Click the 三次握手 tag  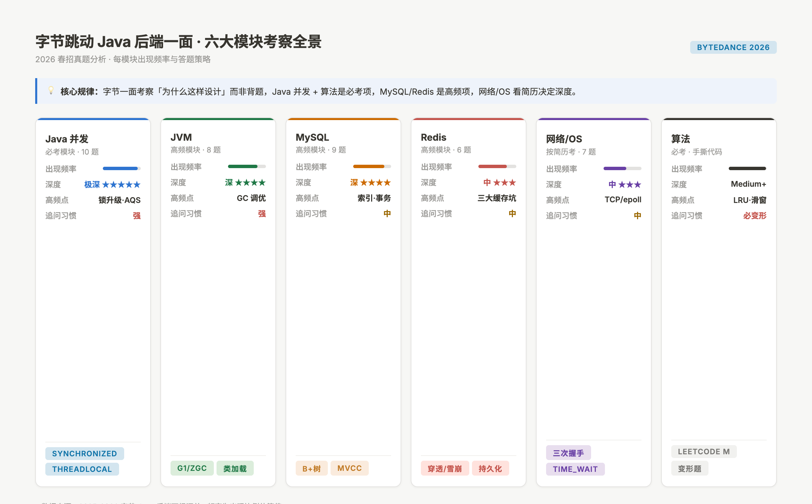tap(568, 453)
